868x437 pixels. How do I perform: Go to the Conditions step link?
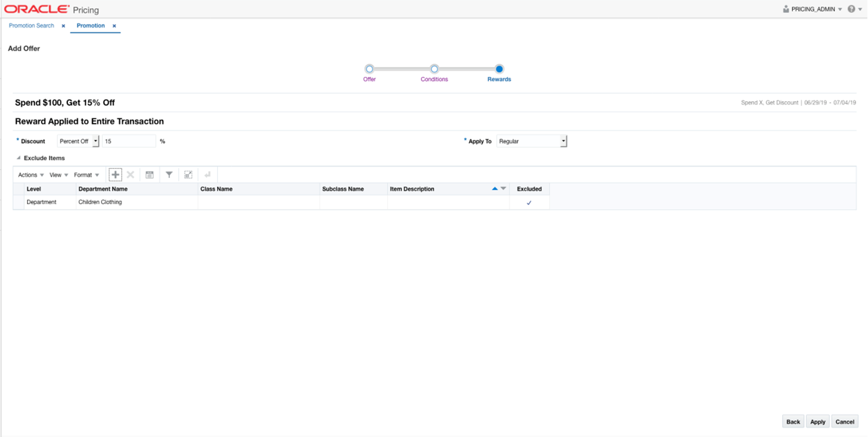[434, 79]
